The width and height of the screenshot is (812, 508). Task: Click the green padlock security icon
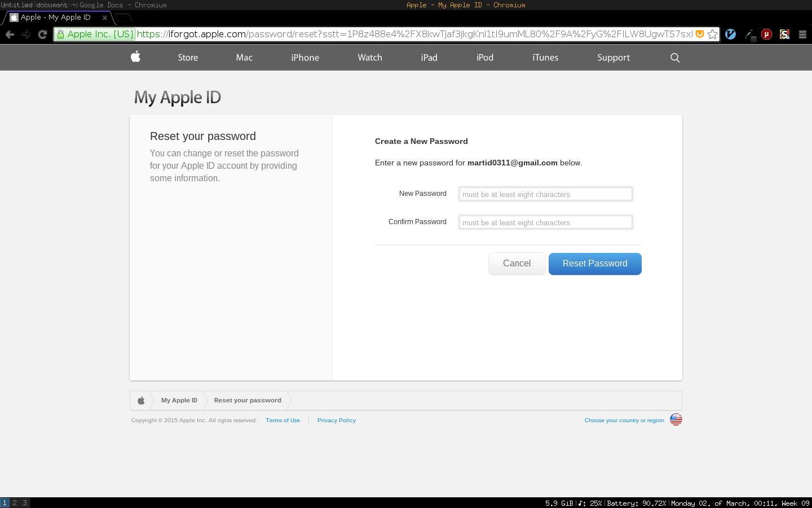pyautogui.click(x=61, y=34)
